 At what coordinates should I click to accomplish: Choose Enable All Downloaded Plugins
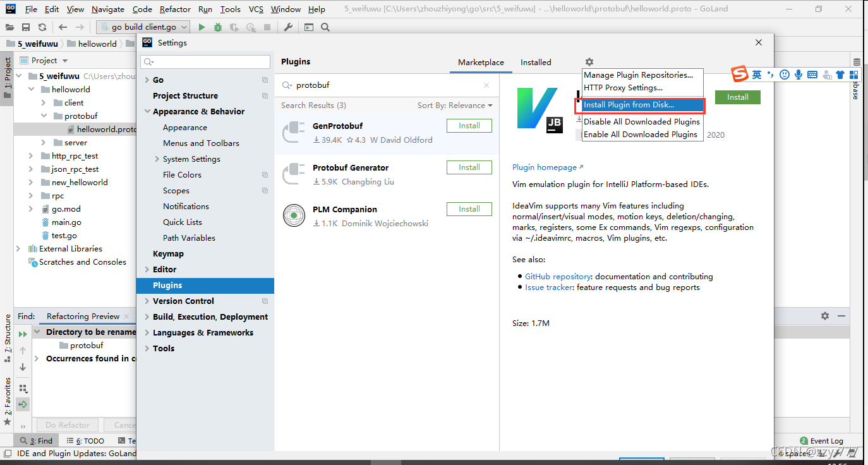642,134
